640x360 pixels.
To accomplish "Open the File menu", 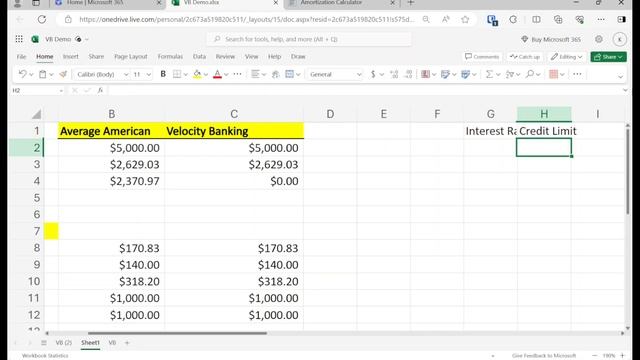I will [21, 57].
